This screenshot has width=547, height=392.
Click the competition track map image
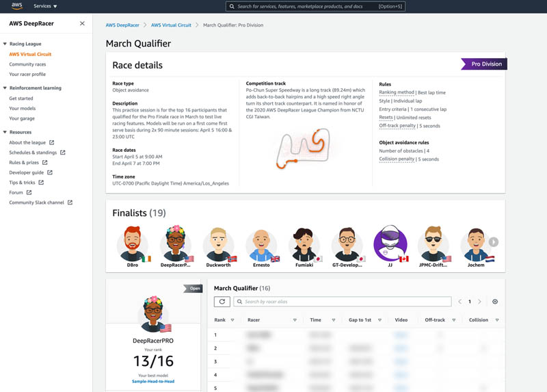(303, 148)
